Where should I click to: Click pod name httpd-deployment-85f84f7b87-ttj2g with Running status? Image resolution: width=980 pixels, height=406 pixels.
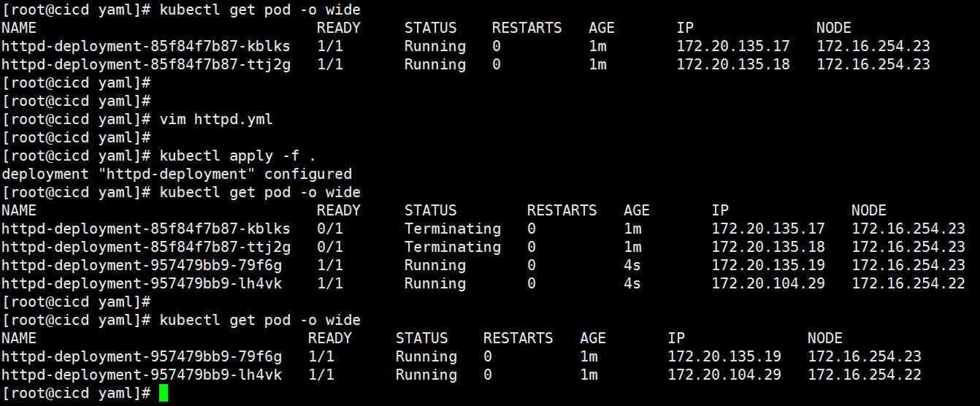146,64
